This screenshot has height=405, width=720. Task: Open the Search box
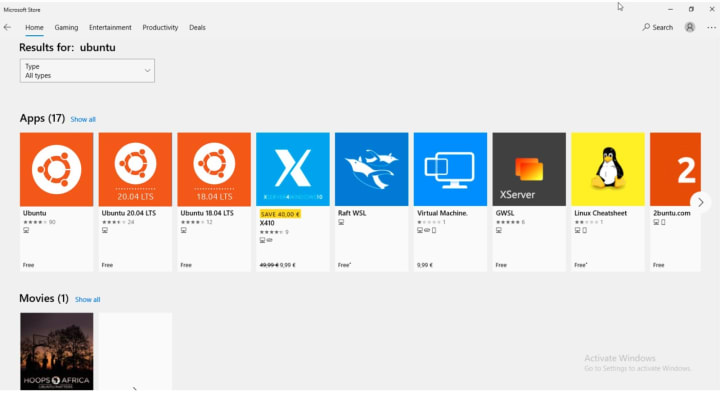pos(658,28)
